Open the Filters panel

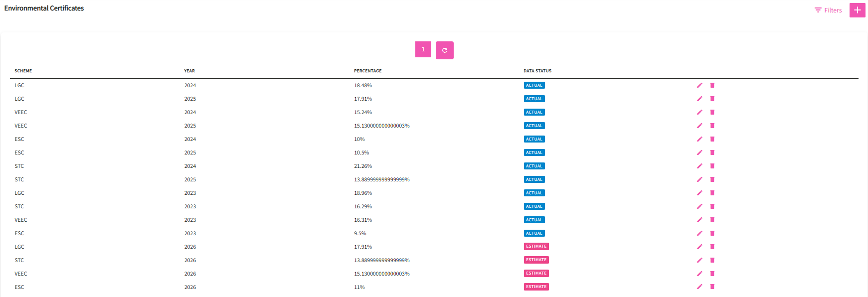[x=828, y=10]
